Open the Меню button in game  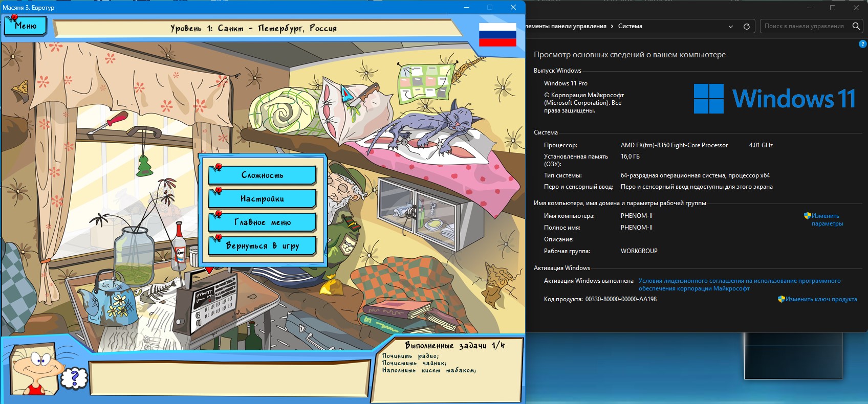(x=25, y=26)
